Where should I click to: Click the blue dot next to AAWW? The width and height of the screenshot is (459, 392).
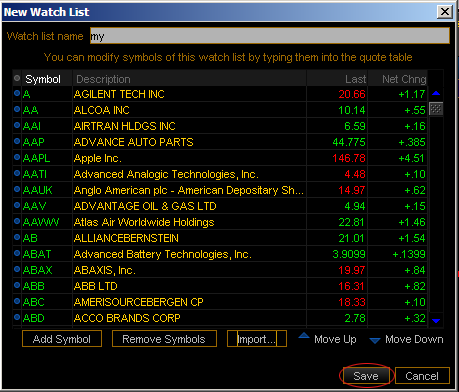click(17, 221)
